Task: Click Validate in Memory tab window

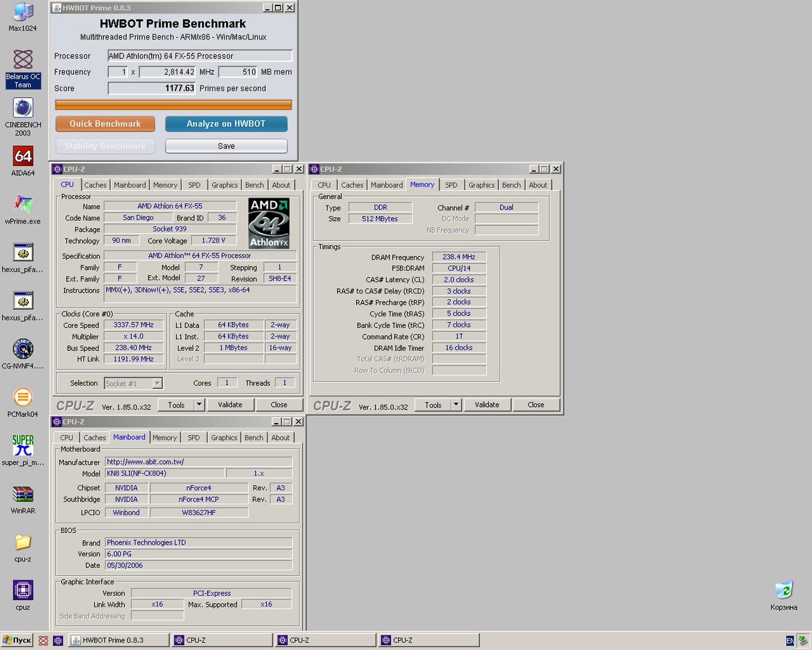Action: [x=487, y=405]
